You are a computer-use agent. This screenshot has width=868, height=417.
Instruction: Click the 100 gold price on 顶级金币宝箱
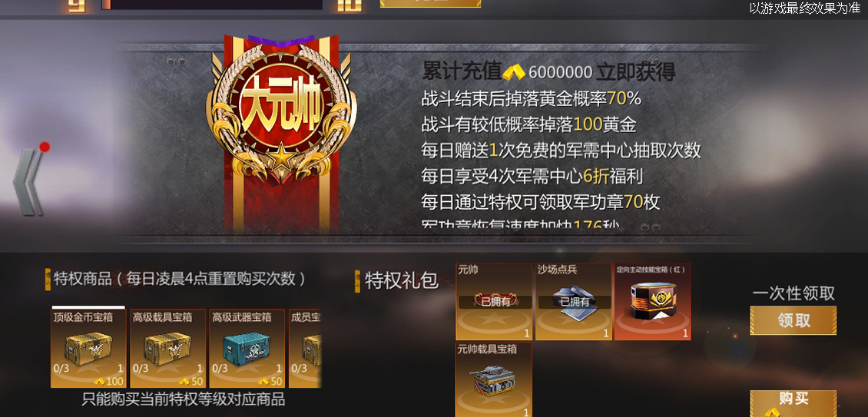109,382
